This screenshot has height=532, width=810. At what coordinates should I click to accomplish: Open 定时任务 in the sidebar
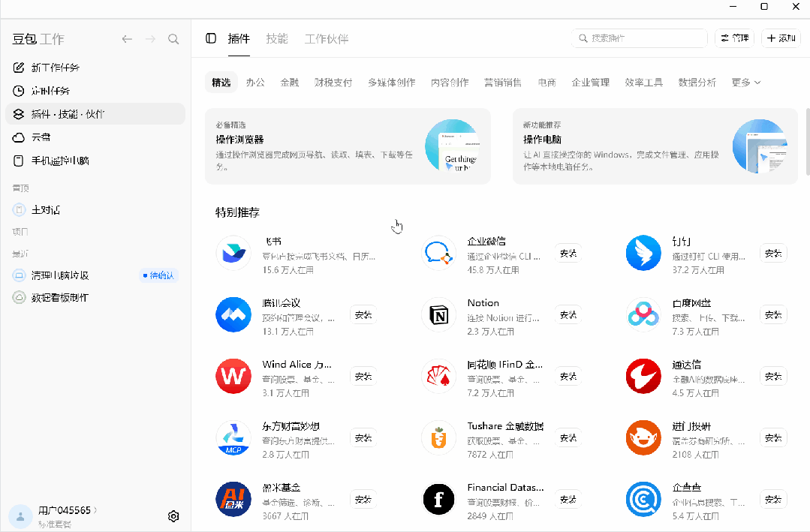(x=95, y=91)
